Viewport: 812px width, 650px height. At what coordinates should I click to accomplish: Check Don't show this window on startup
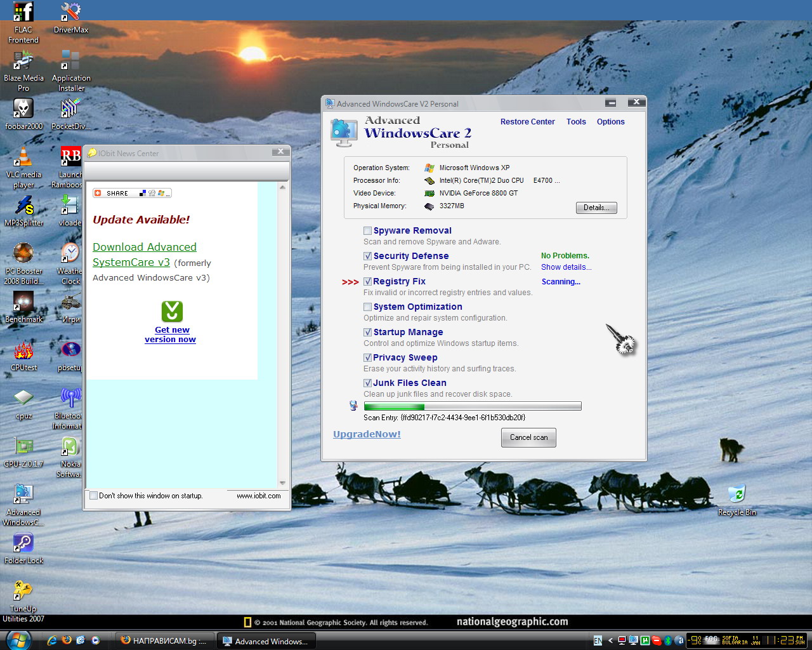[x=94, y=496]
